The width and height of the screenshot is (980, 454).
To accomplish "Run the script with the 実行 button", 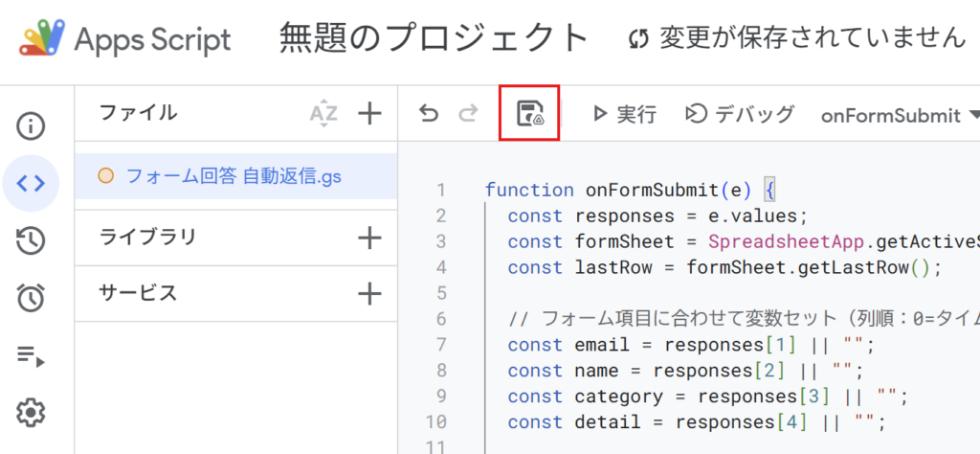I will click(x=624, y=114).
